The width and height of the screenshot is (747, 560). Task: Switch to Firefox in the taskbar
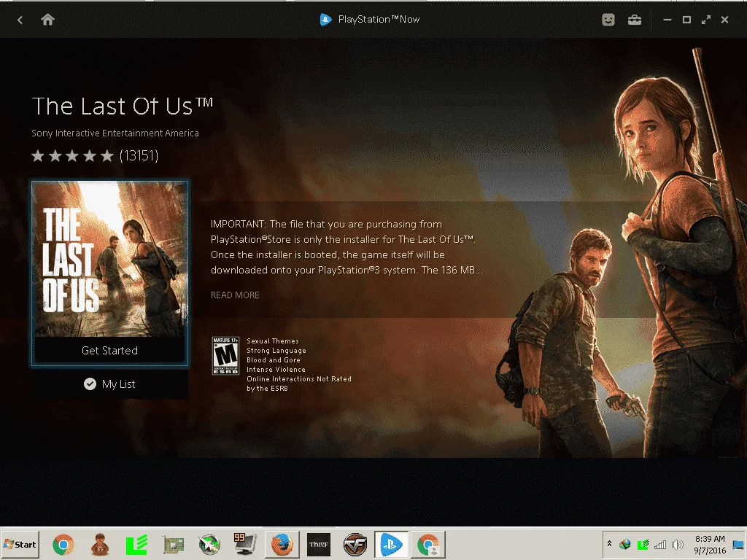[282, 545]
